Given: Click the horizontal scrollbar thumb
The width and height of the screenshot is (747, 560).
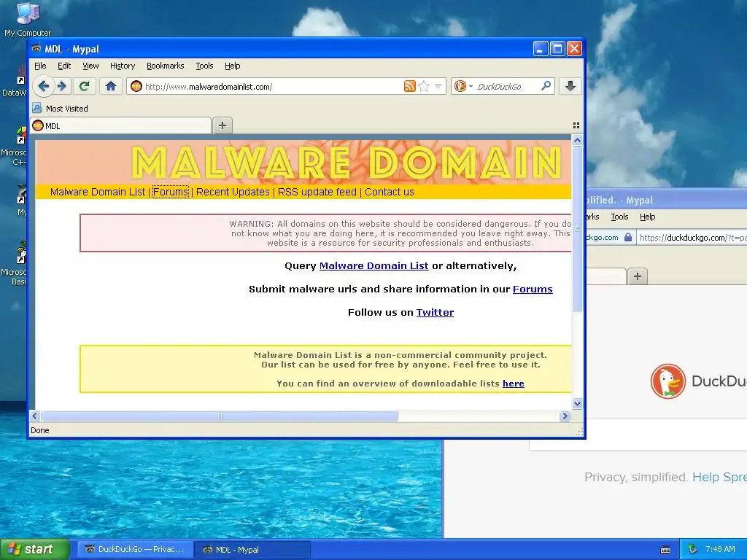Looking at the screenshot, I should click(220, 416).
